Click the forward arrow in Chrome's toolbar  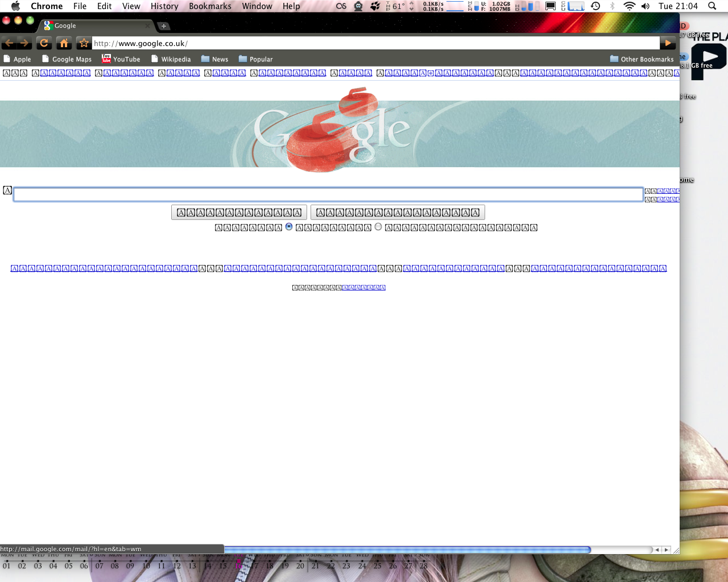click(x=24, y=43)
